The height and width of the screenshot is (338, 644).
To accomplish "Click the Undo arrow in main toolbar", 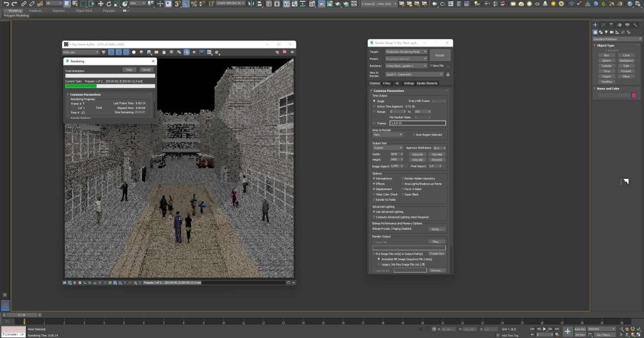I will click(x=6, y=4).
